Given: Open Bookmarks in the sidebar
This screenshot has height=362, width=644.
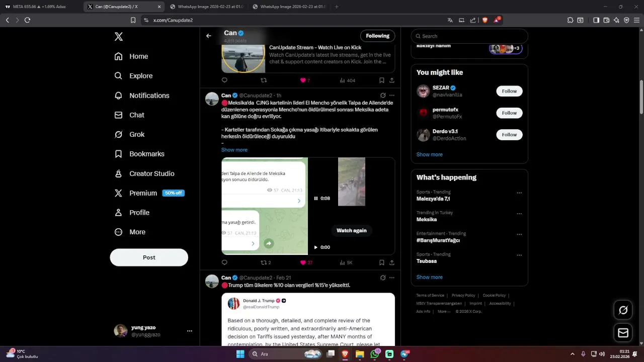Looking at the screenshot, I should (139, 154).
